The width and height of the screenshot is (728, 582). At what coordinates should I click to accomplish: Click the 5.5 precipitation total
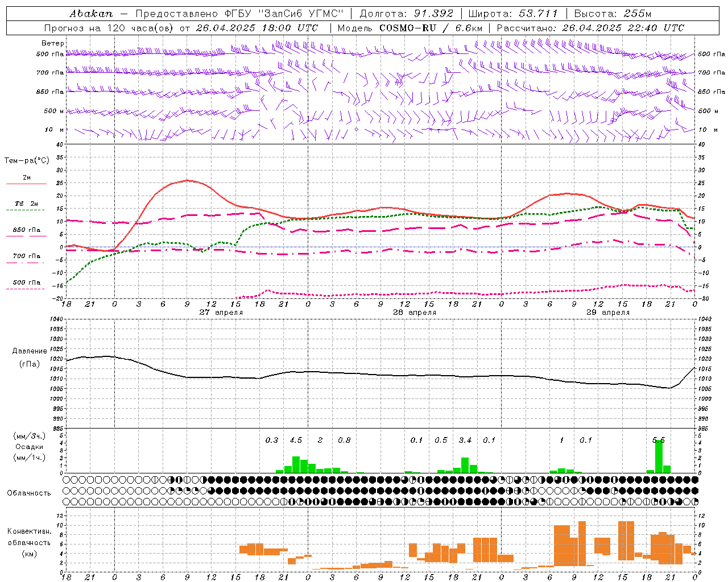click(x=659, y=440)
